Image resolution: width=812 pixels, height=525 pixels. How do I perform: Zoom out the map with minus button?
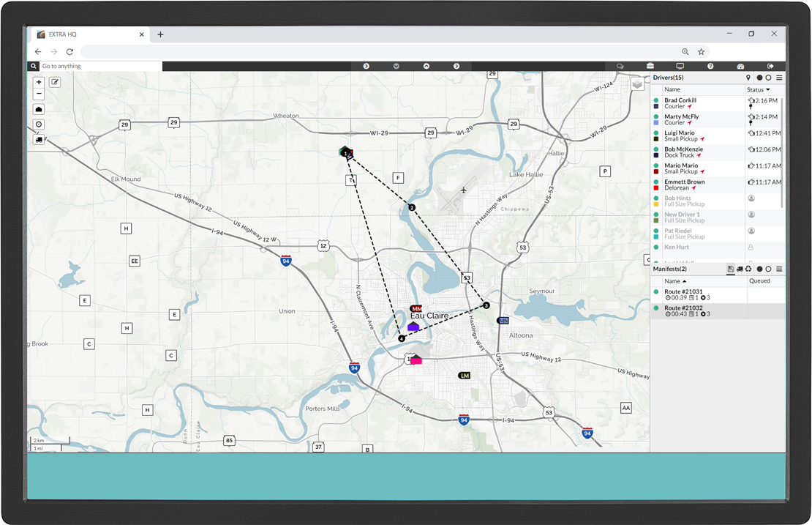[x=39, y=94]
